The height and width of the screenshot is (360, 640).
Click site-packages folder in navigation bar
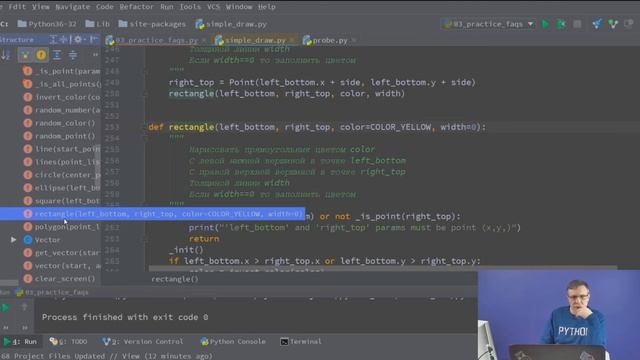152,24
